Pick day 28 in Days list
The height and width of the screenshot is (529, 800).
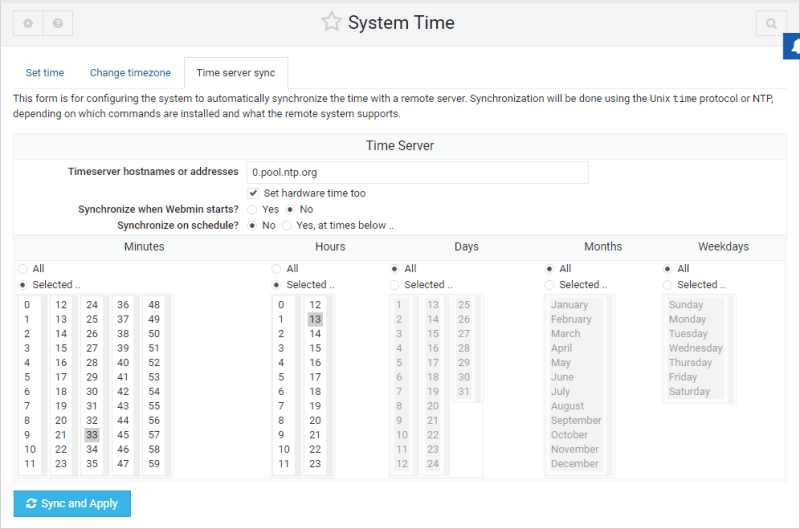[x=464, y=348]
